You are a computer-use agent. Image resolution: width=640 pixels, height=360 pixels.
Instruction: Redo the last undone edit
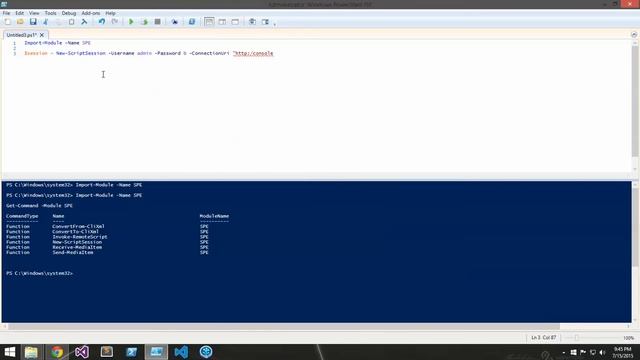coord(115,22)
